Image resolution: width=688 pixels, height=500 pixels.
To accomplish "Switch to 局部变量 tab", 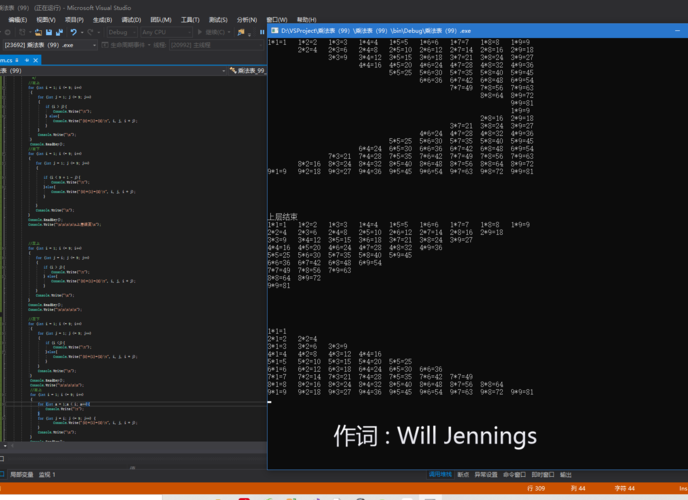I will 22,475.
